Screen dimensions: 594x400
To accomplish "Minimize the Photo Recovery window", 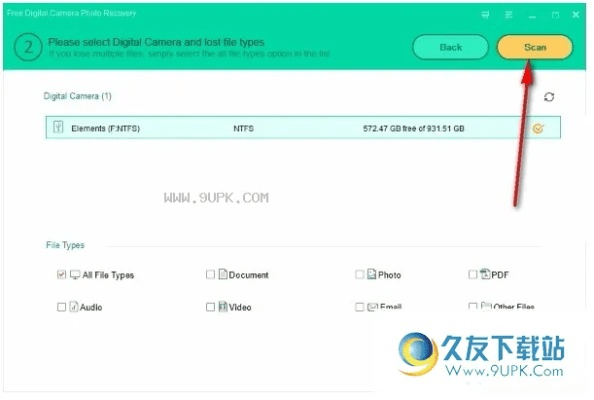I will click(532, 17).
